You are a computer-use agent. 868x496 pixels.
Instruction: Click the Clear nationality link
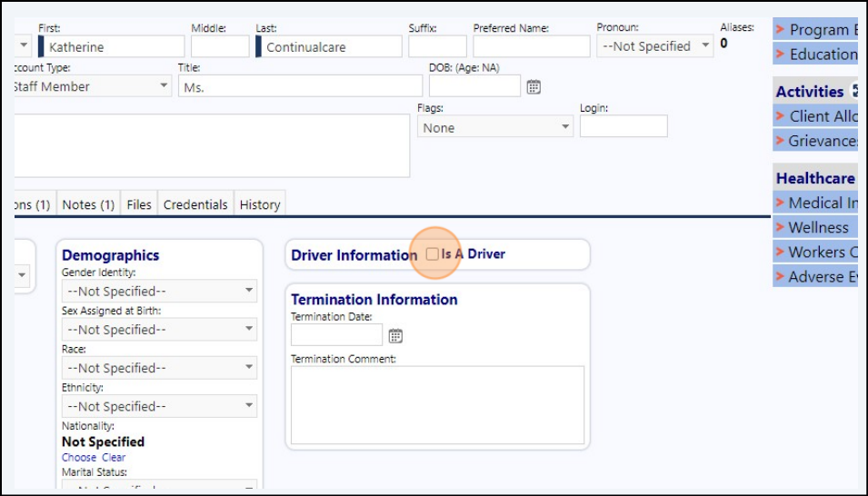click(x=114, y=457)
